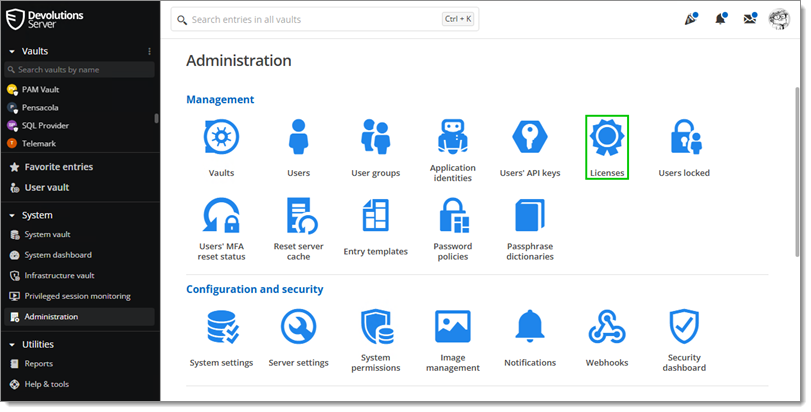Image resolution: width=811 pixels, height=412 pixels.
Task: Click the notifications bell in top bar
Action: (720, 19)
